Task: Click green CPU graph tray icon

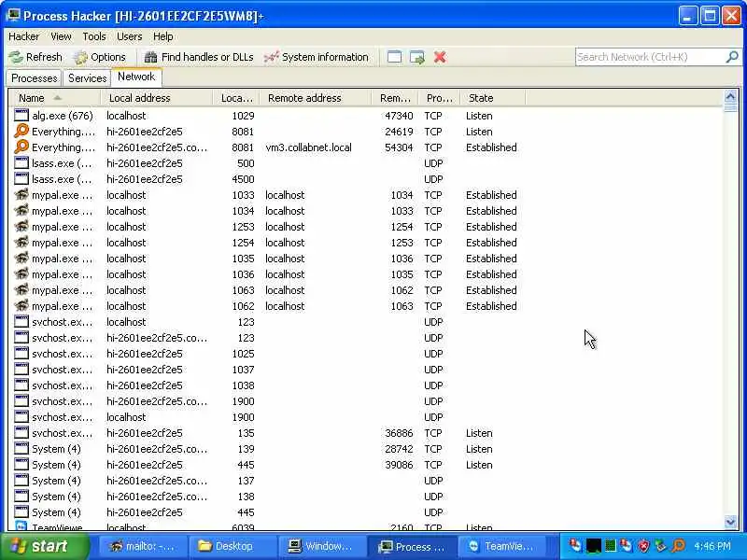Action: [x=610, y=546]
